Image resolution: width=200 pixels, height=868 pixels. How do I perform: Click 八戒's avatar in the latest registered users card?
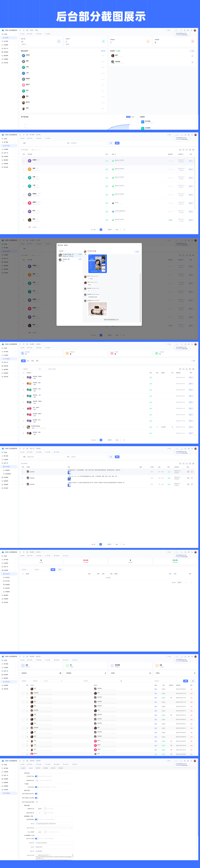(x=23, y=73)
